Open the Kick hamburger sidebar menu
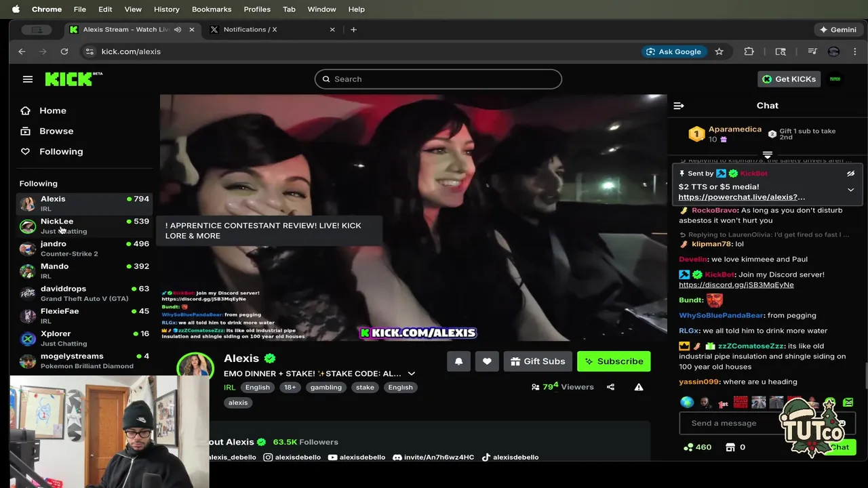This screenshot has height=488, width=868. pyautogui.click(x=28, y=79)
